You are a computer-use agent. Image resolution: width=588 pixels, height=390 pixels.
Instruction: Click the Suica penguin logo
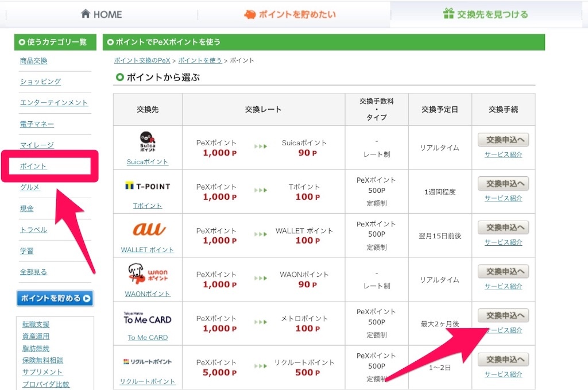(x=148, y=141)
